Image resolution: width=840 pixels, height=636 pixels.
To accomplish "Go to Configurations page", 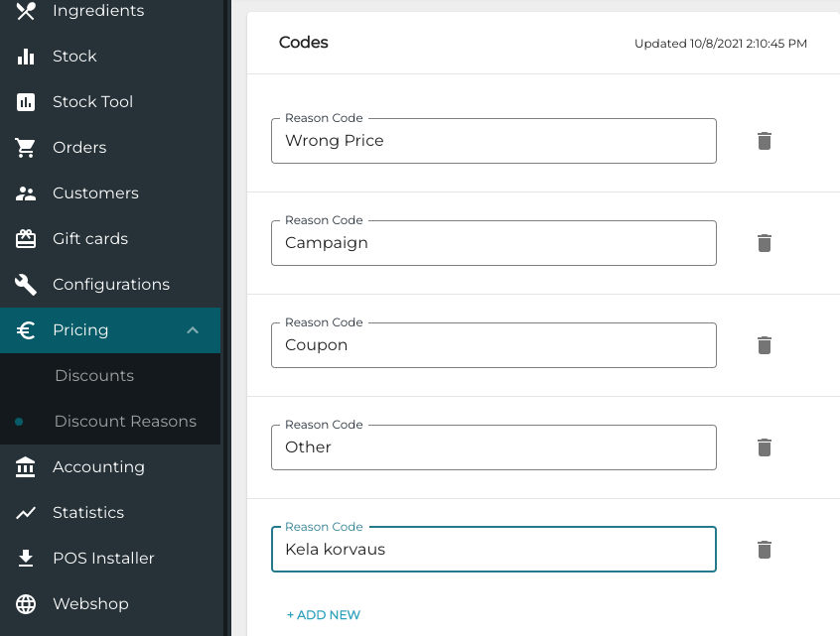I will (x=110, y=285).
